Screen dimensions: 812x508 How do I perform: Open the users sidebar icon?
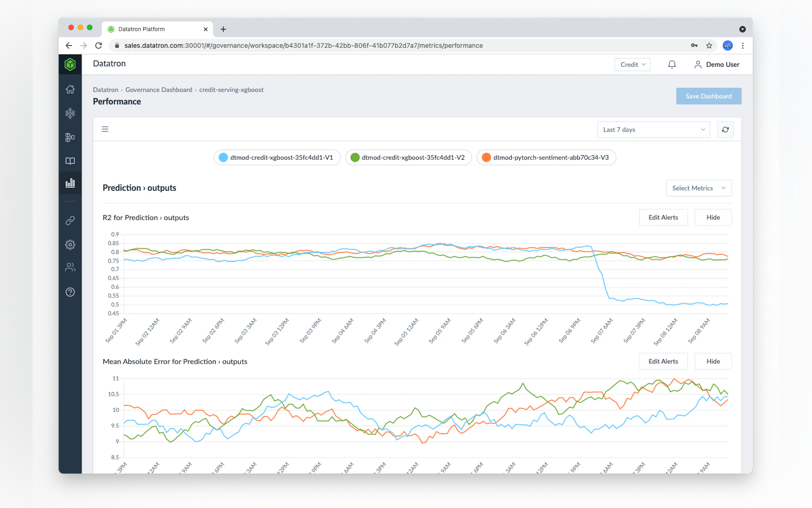[70, 267]
